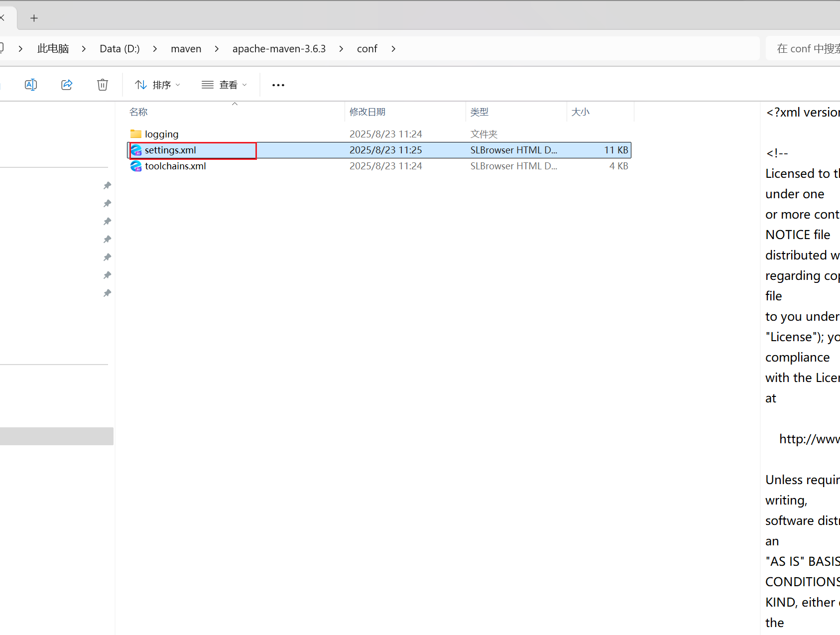Click the 11 KB size cell
840x635 pixels.
click(x=616, y=150)
